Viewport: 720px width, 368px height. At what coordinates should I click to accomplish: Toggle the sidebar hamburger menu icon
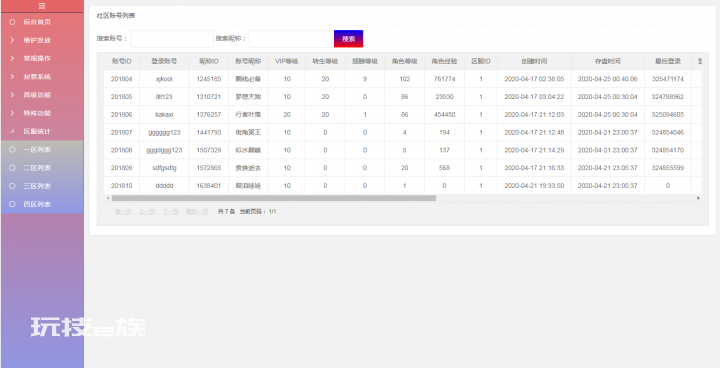[42, 6]
